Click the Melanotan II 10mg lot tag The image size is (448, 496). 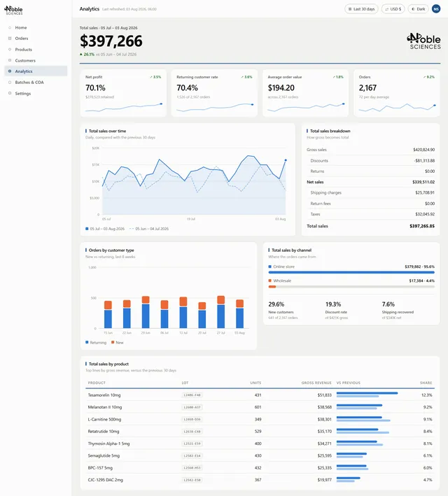click(x=192, y=407)
